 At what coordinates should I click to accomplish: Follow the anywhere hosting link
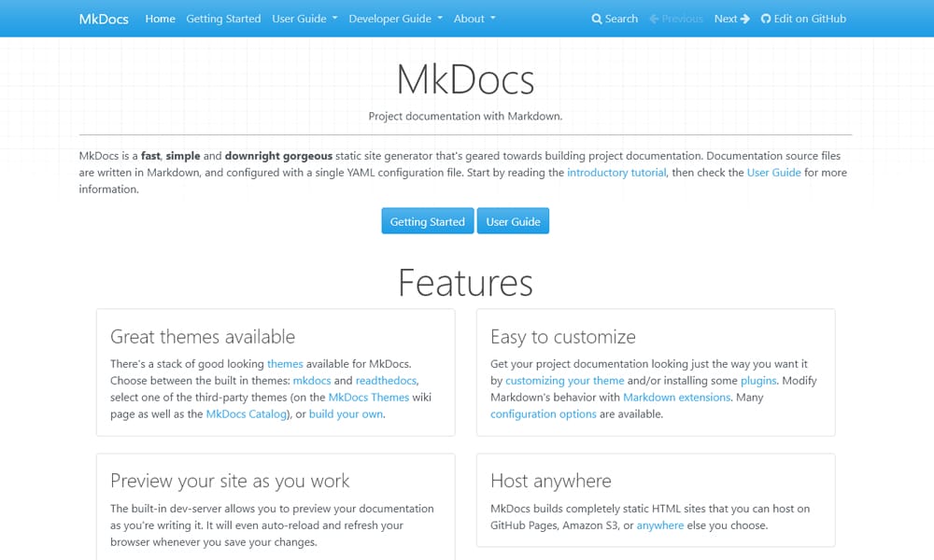(x=660, y=525)
